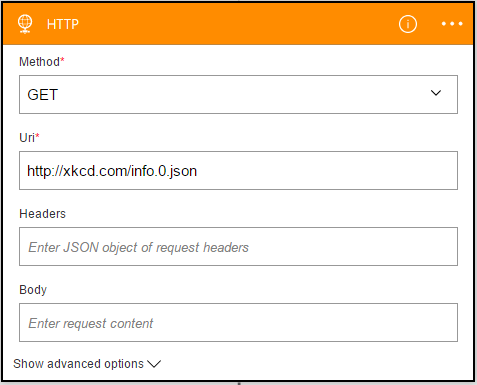Image resolution: width=477 pixels, height=385 pixels.
Task: Click inside the Uri input field
Action: (238, 170)
